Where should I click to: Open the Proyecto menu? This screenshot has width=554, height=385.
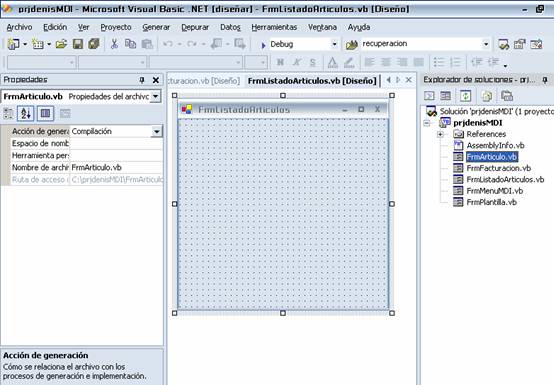click(116, 27)
